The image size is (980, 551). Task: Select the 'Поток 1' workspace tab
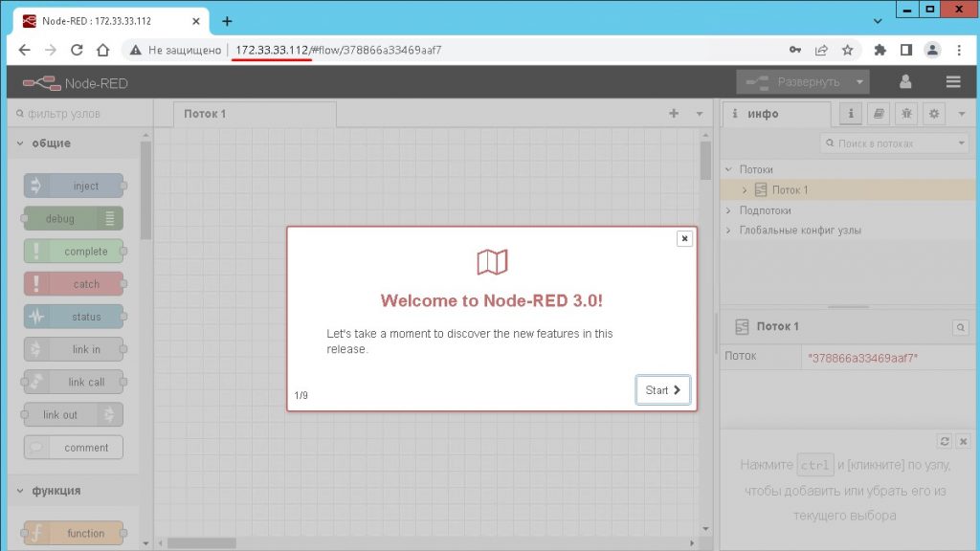tap(206, 114)
